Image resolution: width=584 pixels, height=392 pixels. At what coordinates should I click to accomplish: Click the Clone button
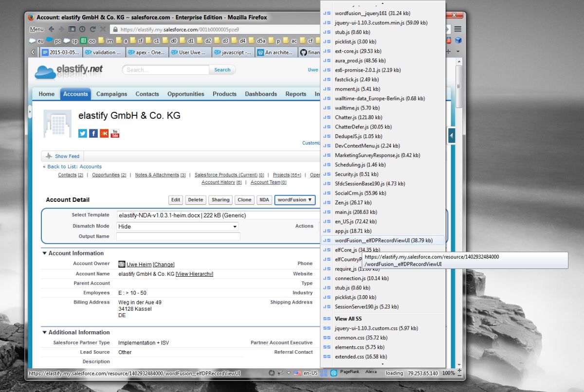click(x=244, y=200)
